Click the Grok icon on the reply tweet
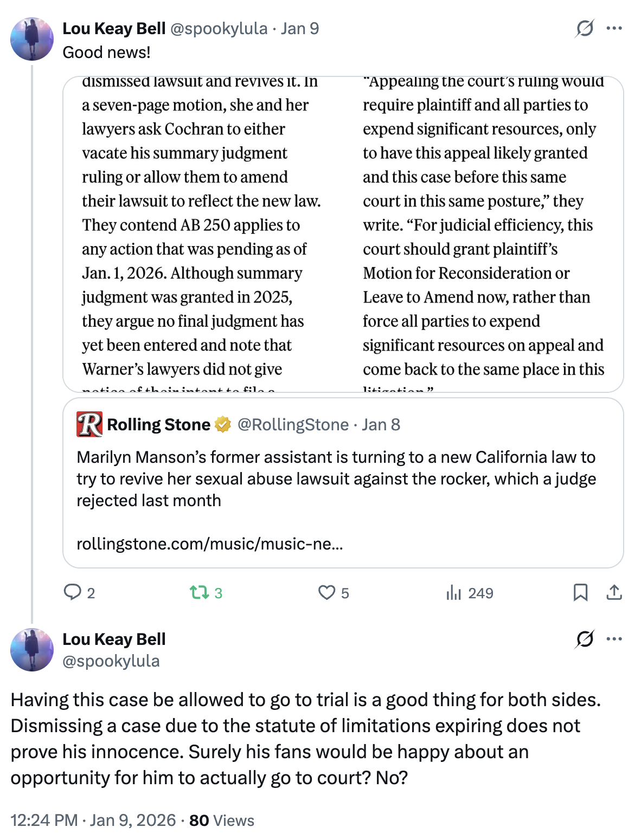 click(x=585, y=639)
